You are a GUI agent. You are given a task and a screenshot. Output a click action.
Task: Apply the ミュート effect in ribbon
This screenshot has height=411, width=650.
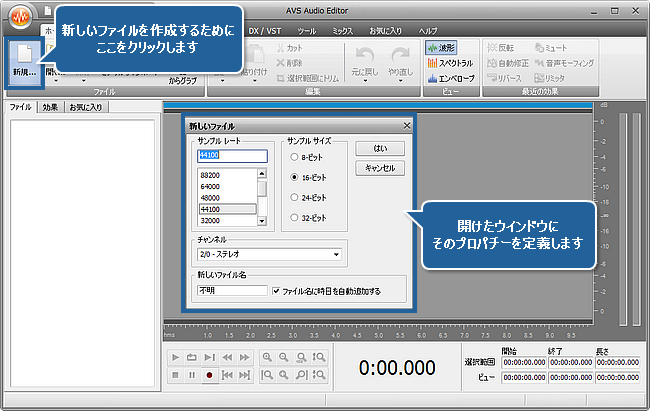(x=551, y=48)
